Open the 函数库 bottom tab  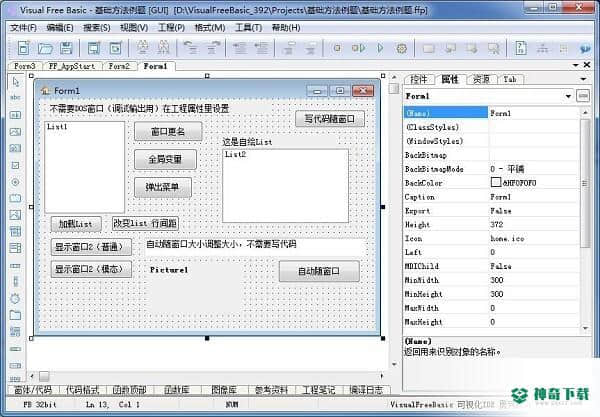tap(177, 390)
